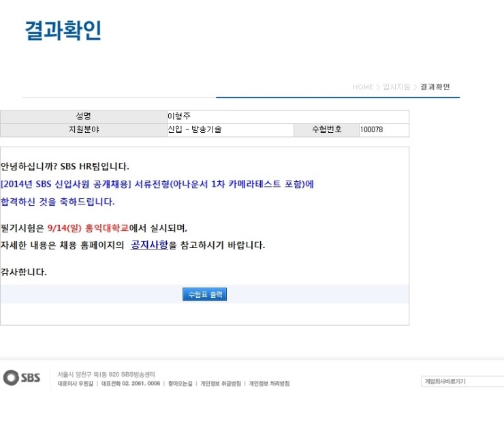
Task: Click the 감사합니다 closing text
Action: [x=23, y=272]
